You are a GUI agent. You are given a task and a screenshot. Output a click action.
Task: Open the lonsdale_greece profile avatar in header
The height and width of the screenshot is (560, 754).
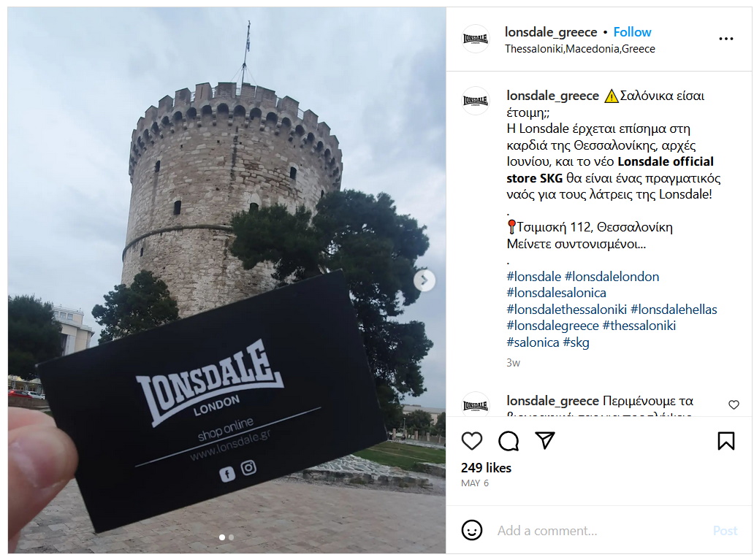coord(476,39)
